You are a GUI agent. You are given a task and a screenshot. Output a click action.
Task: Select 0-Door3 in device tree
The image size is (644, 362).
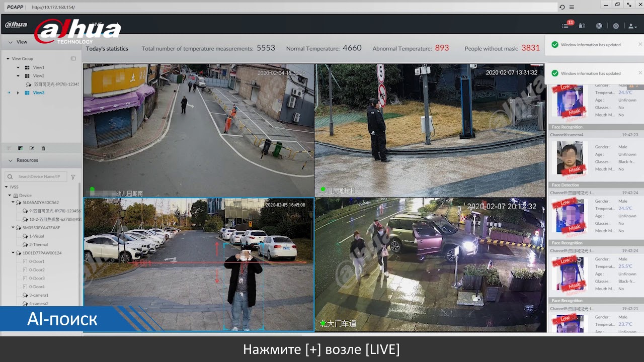click(x=37, y=278)
